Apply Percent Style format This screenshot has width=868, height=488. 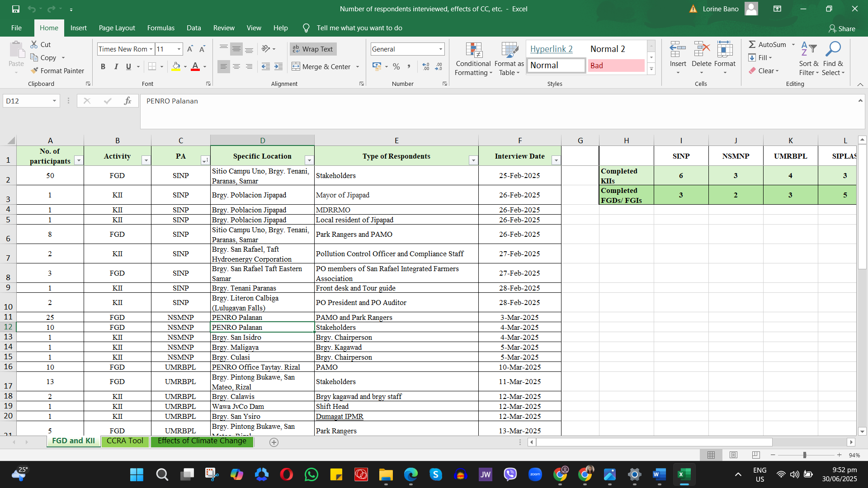[396, 66]
